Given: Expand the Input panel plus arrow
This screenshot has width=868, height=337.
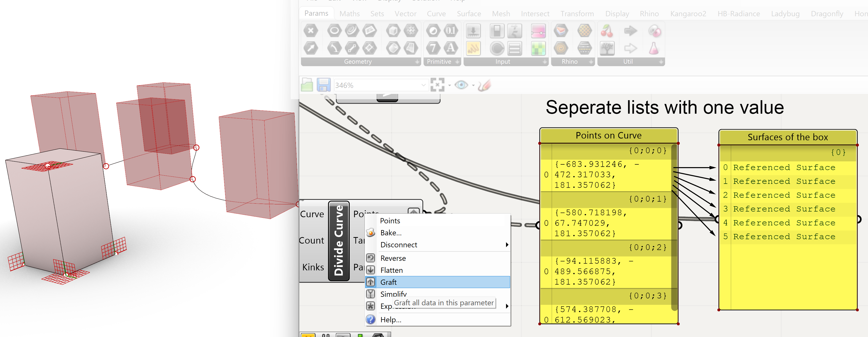Looking at the screenshot, I should point(545,62).
